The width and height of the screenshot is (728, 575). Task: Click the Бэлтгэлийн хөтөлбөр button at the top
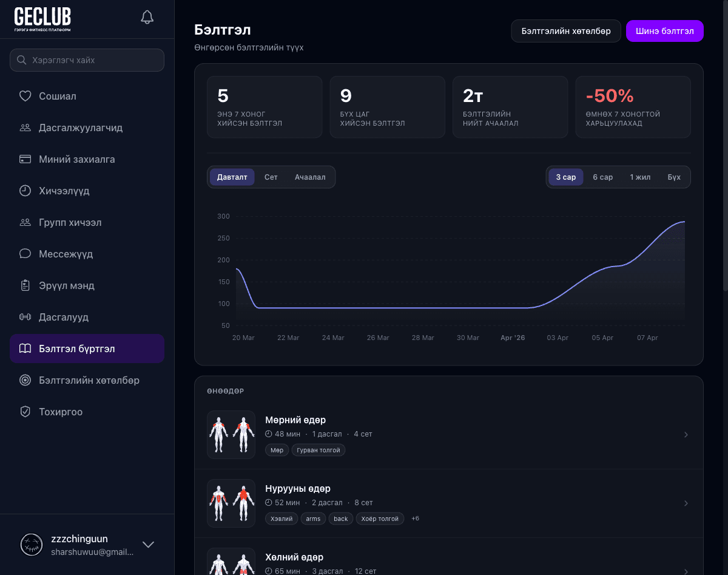point(565,31)
